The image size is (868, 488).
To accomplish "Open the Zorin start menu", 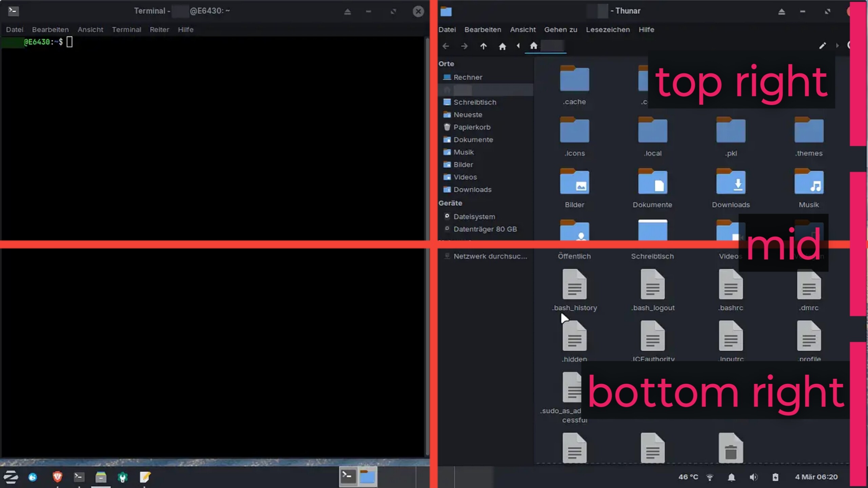I will (x=11, y=477).
